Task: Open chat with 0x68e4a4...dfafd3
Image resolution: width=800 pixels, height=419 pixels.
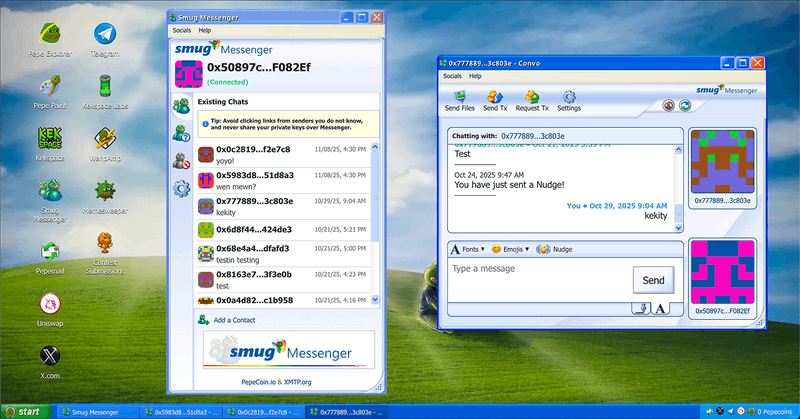Action: tap(283, 254)
